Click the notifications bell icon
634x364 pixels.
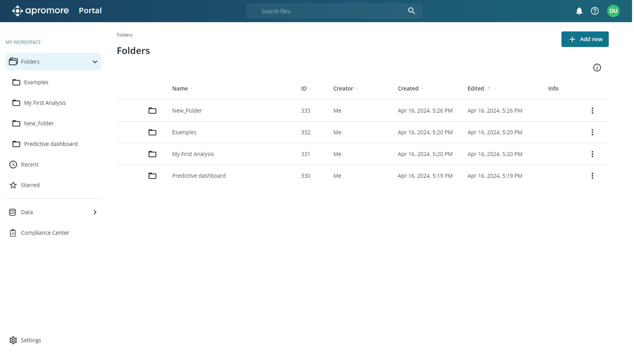coord(579,11)
